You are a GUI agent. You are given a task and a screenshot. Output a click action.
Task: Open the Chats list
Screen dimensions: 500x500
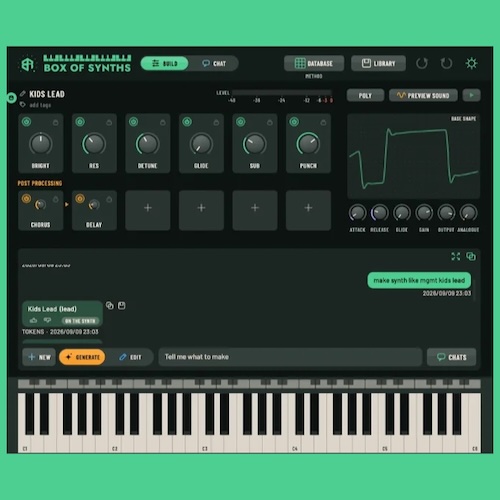tap(452, 357)
